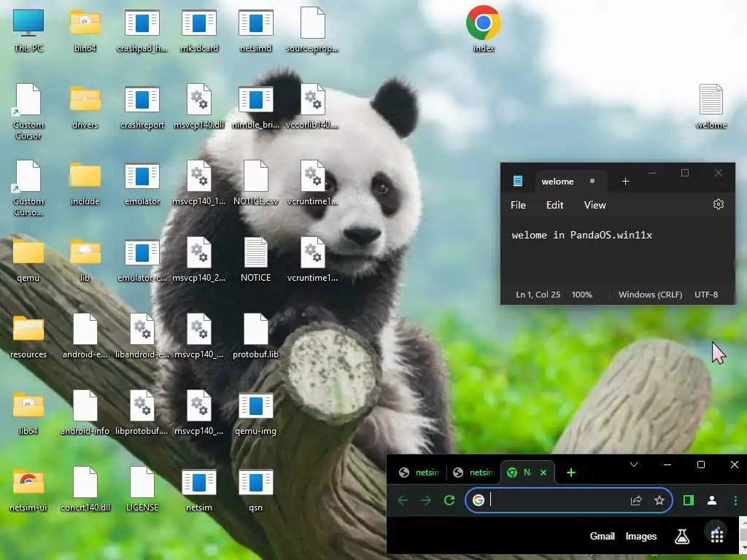The height and width of the screenshot is (560, 747).
Task: Select the welome tab in Notepad
Action: pyautogui.click(x=570, y=182)
